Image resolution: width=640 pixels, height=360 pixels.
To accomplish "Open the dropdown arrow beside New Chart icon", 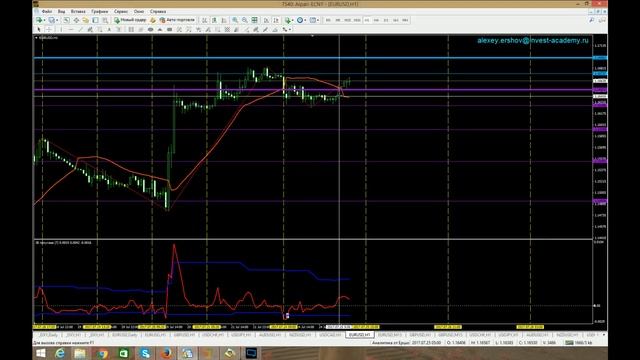I will click(x=44, y=20).
